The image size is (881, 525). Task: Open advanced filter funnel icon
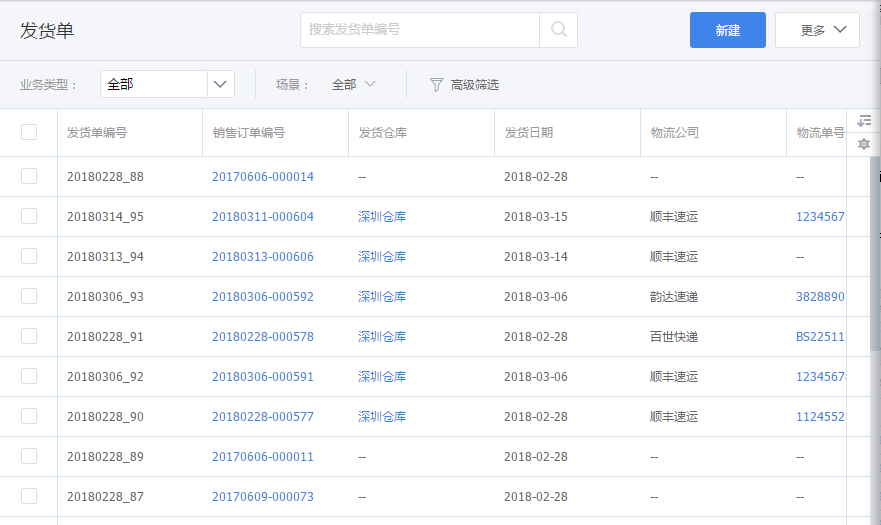tap(437, 85)
